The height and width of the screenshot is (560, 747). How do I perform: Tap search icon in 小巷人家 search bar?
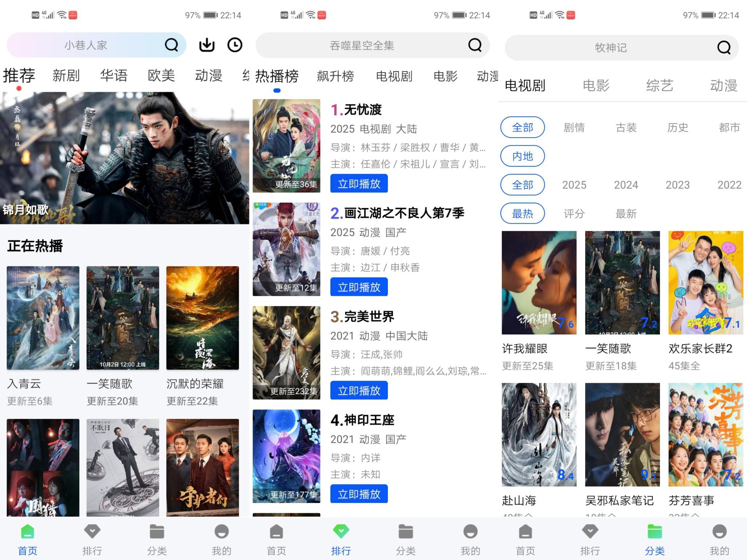[x=171, y=45]
